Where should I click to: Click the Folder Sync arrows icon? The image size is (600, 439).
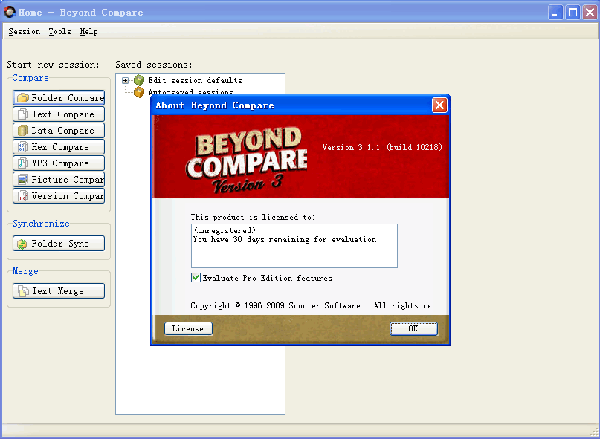[22, 244]
